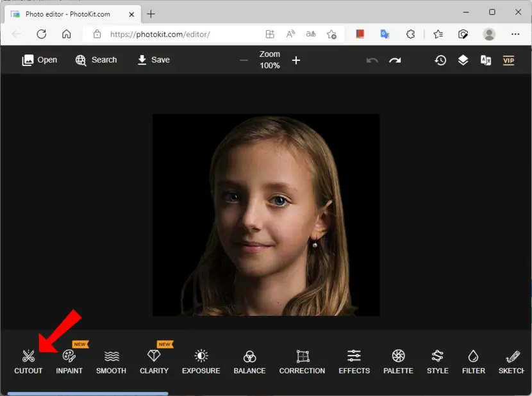Click the redo arrow
This screenshot has width=532, height=396.
(x=395, y=60)
